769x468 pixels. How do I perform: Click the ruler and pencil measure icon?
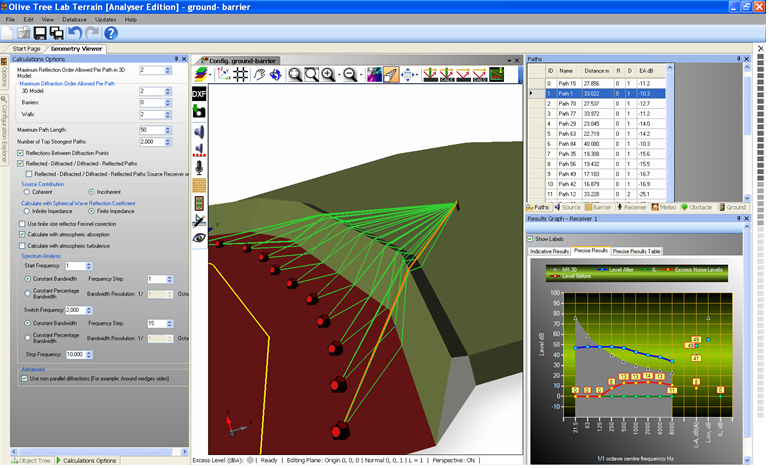[x=199, y=221]
